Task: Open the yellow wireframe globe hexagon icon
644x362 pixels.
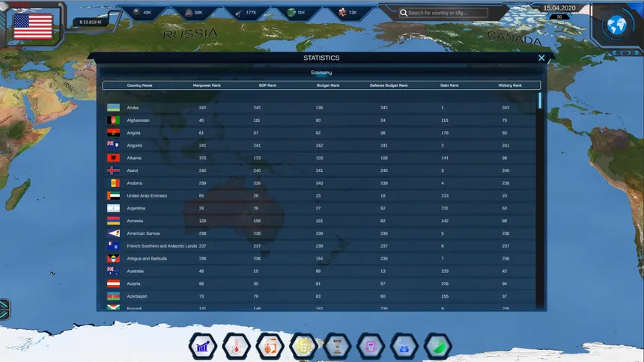Action: click(x=303, y=346)
